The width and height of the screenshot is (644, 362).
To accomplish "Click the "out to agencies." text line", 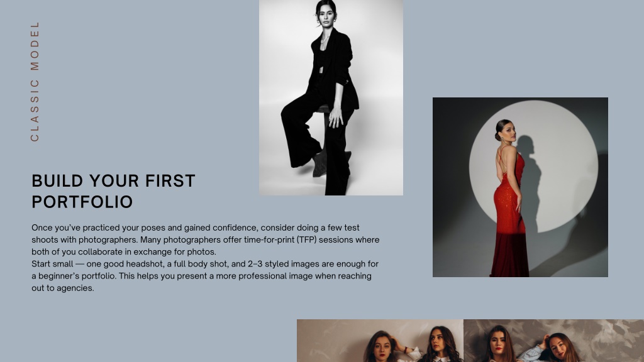I will (x=63, y=288).
